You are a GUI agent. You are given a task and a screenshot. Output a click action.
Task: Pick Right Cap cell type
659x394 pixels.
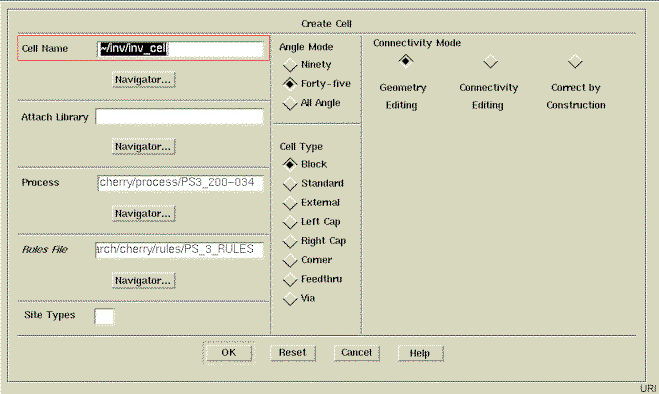coord(290,241)
